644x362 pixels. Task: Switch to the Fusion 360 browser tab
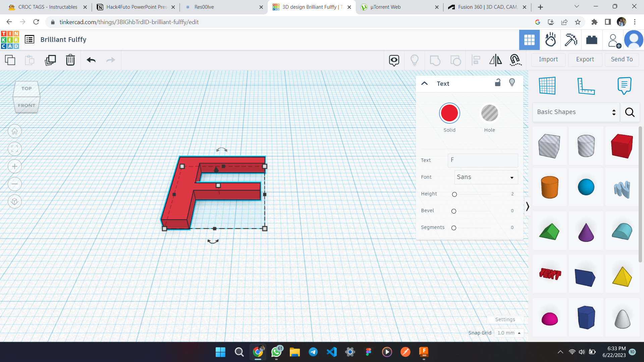pos(487,7)
